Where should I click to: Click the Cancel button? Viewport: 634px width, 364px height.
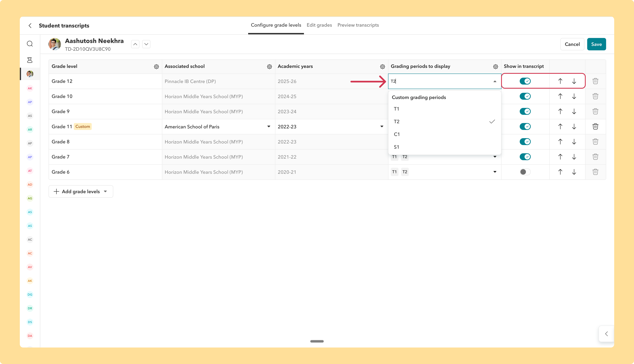[572, 44]
